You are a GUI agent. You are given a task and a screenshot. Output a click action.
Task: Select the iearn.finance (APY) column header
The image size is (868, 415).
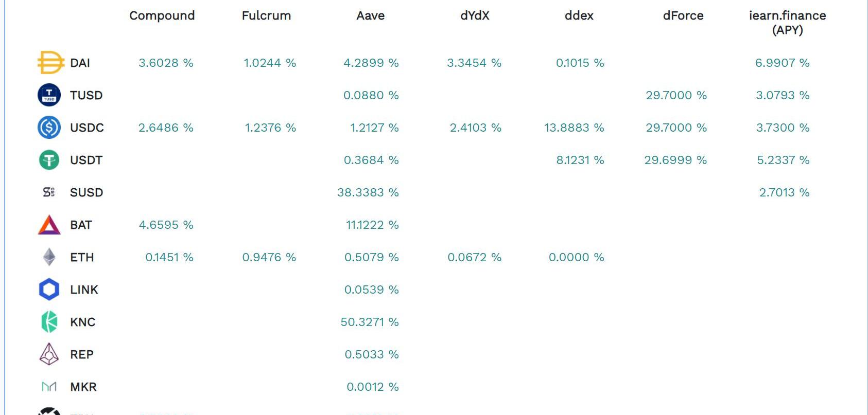(787, 23)
